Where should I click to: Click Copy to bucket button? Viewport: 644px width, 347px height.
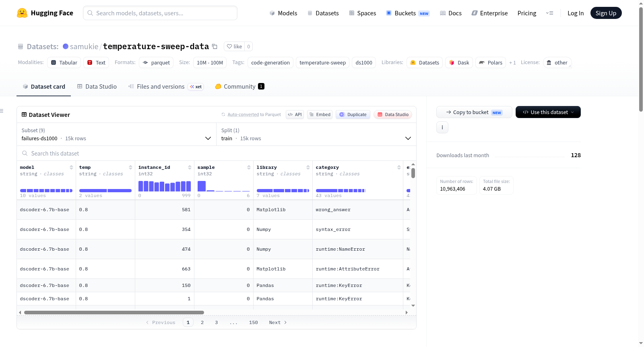tap(474, 112)
